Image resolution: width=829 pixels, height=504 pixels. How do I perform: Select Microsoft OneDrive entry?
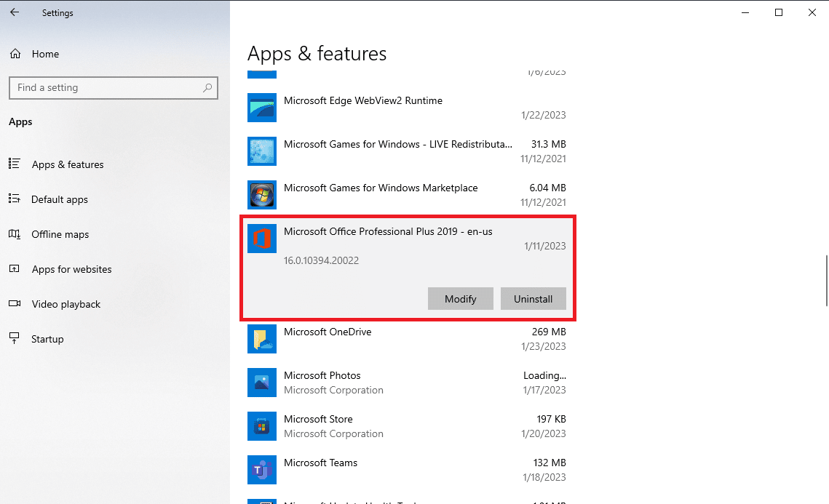point(407,339)
